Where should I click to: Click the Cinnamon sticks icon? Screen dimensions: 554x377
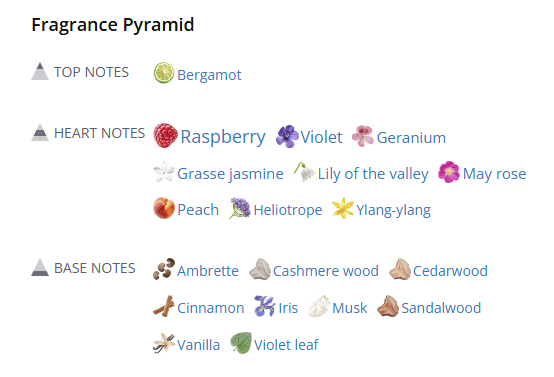[164, 306]
